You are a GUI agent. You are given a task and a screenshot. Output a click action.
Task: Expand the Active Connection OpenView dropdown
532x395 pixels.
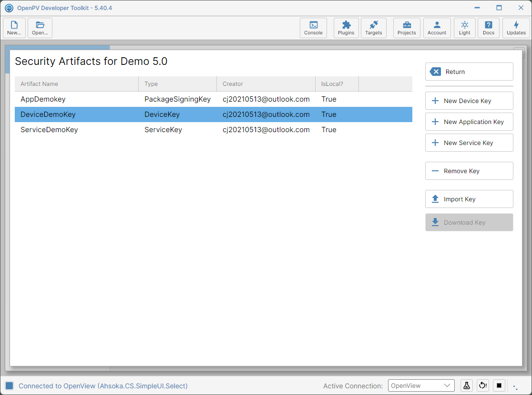[421, 385]
